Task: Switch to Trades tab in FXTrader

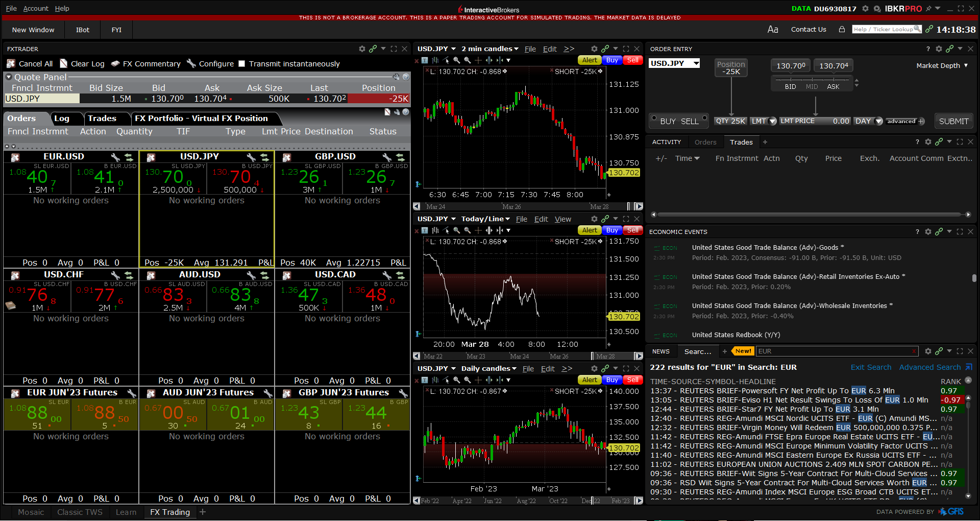Action: pyautogui.click(x=102, y=119)
